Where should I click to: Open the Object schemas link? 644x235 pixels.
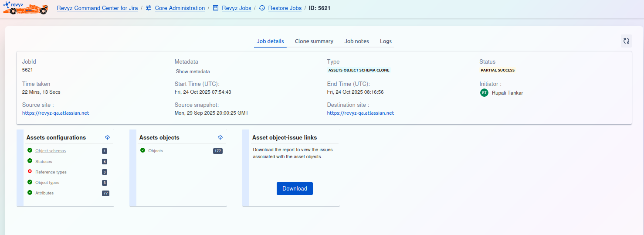click(x=51, y=151)
